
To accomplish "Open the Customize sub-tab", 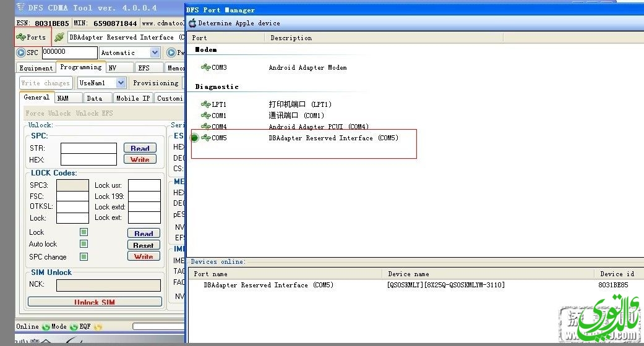I will click(170, 98).
